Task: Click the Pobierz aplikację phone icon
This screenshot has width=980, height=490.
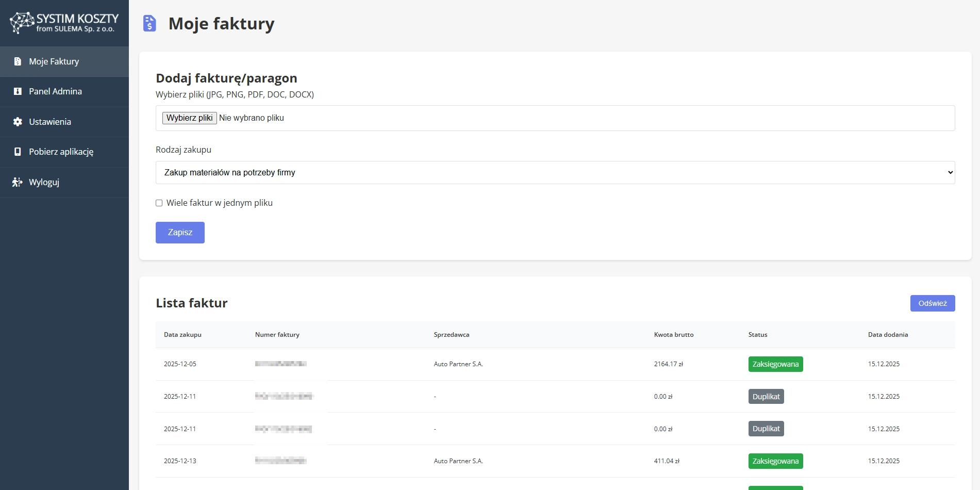Action: 18,152
